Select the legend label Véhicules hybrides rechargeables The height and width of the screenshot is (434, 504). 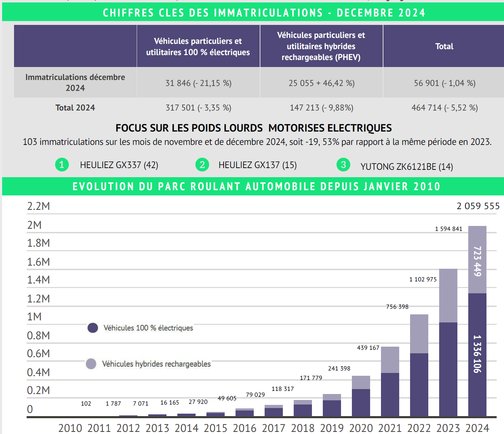[156, 364]
